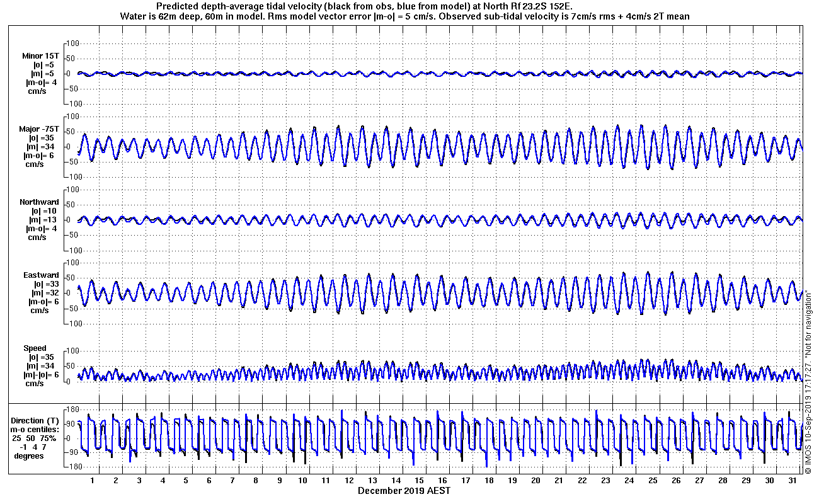Click day '28' on the date axis

722,481
